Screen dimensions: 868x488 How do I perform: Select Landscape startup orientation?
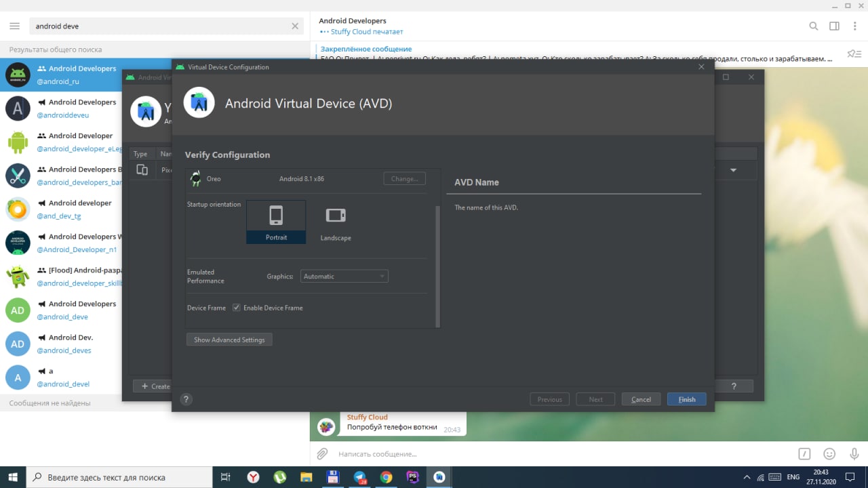[336, 222]
